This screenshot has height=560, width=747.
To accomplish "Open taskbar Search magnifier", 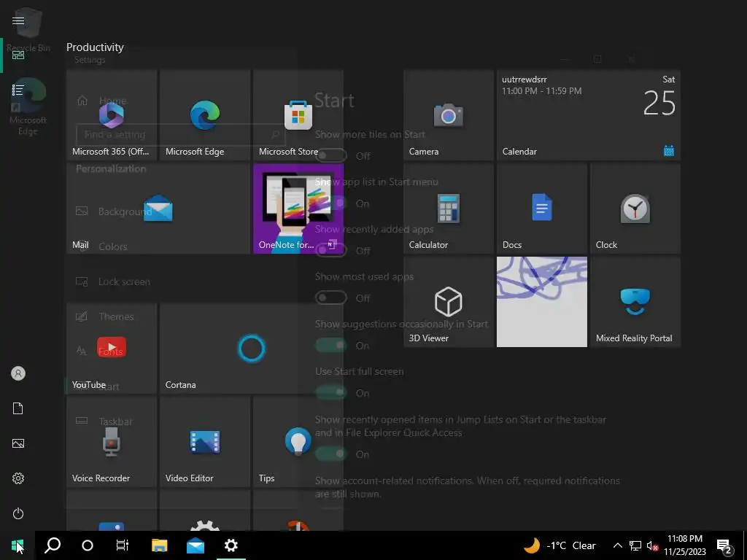I will tap(53, 545).
